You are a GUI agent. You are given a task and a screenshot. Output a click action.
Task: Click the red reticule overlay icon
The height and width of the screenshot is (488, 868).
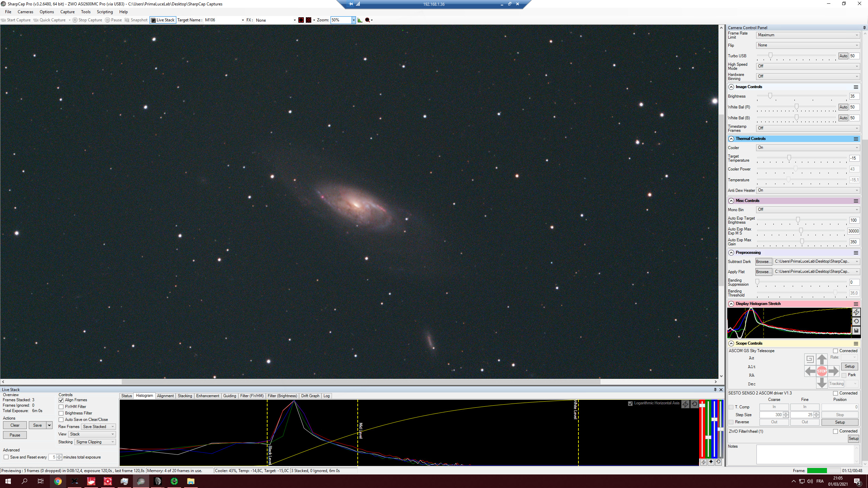pyautogui.click(x=301, y=20)
